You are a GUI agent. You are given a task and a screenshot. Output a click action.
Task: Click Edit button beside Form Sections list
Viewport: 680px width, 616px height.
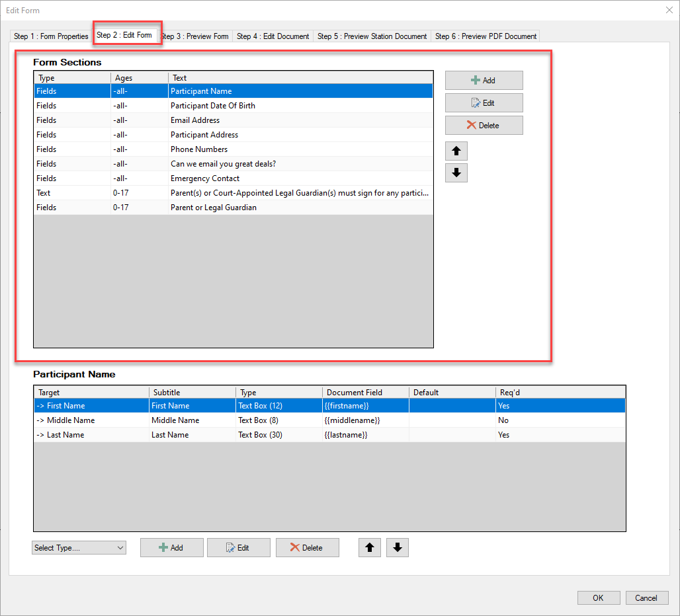[484, 102]
